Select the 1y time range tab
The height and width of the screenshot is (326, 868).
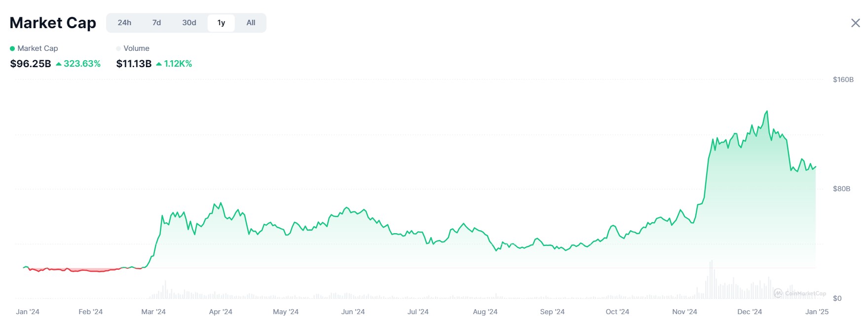221,23
